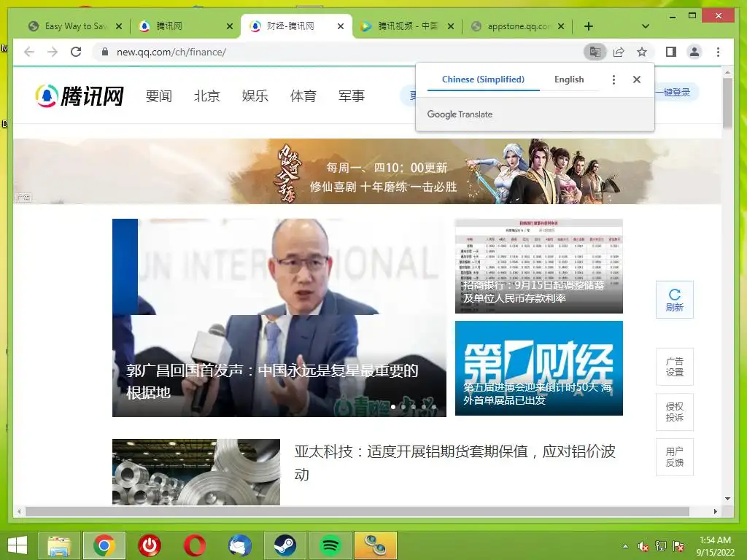Open the clock showing 1:54 AM
This screenshot has width=747, height=560.
point(715,545)
